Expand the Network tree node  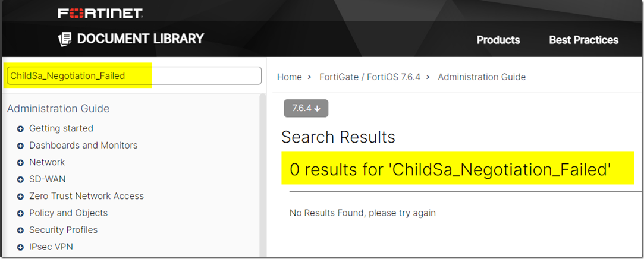click(x=20, y=162)
